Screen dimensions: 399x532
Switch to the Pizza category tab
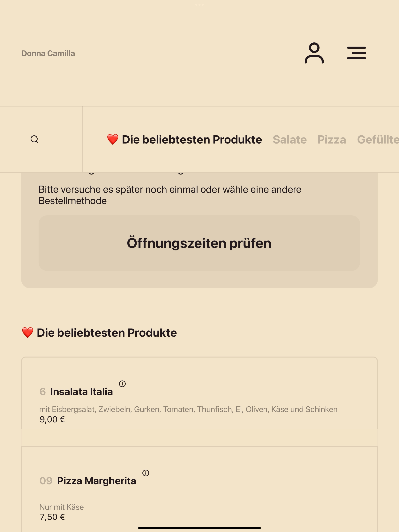click(x=332, y=140)
